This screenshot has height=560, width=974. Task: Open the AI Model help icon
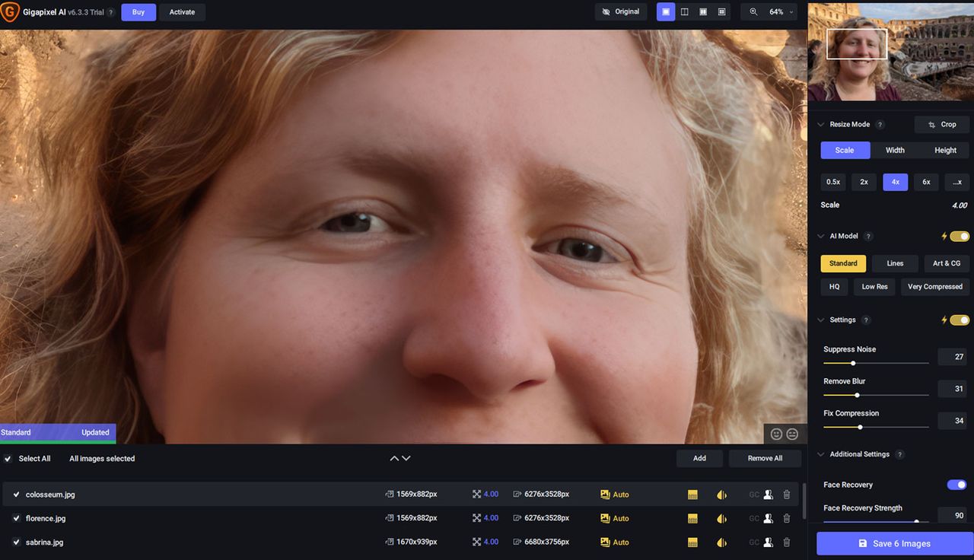pyautogui.click(x=869, y=236)
